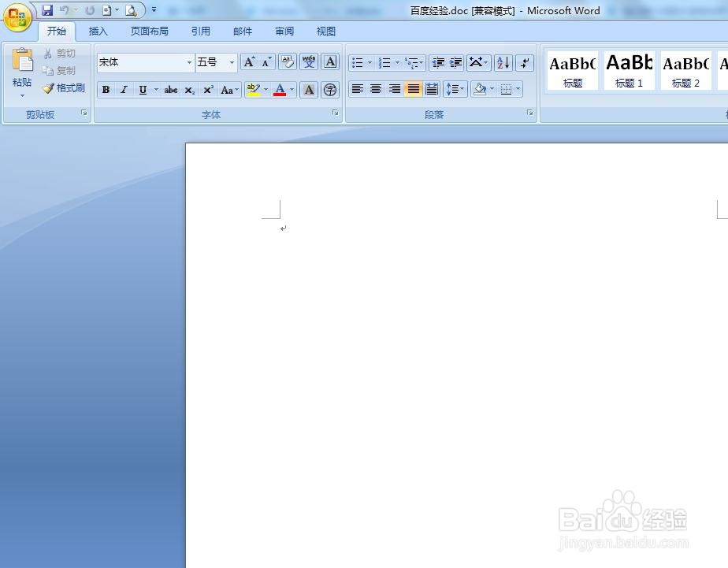This screenshot has width=728, height=568.
Task: Toggle subscript formatting
Action: tap(189, 90)
